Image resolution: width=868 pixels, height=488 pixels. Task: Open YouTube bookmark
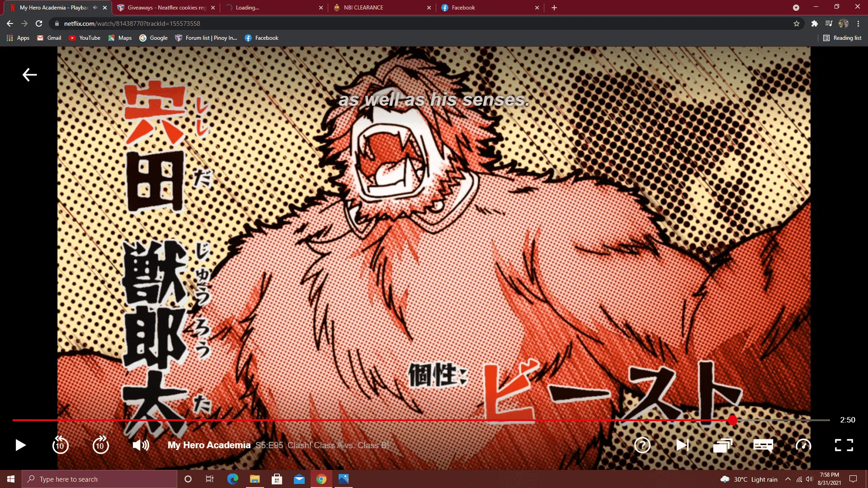pos(85,38)
